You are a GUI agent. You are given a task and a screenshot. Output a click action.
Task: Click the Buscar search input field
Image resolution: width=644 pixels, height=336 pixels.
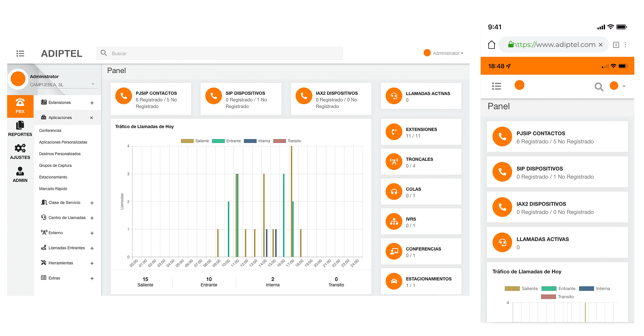coord(220,53)
